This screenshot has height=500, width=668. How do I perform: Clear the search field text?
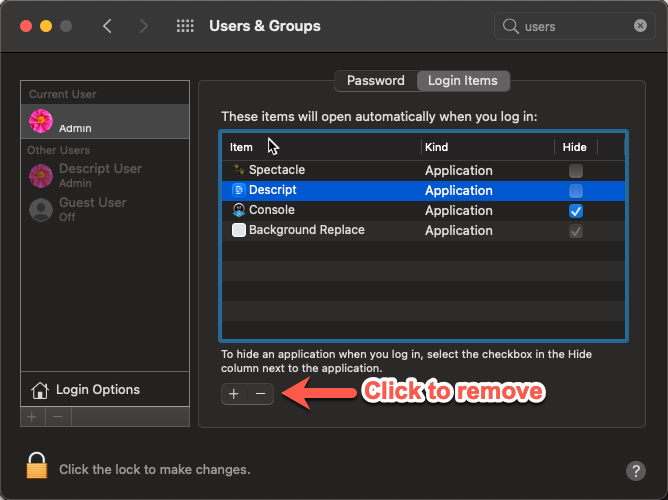click(640, 26)
